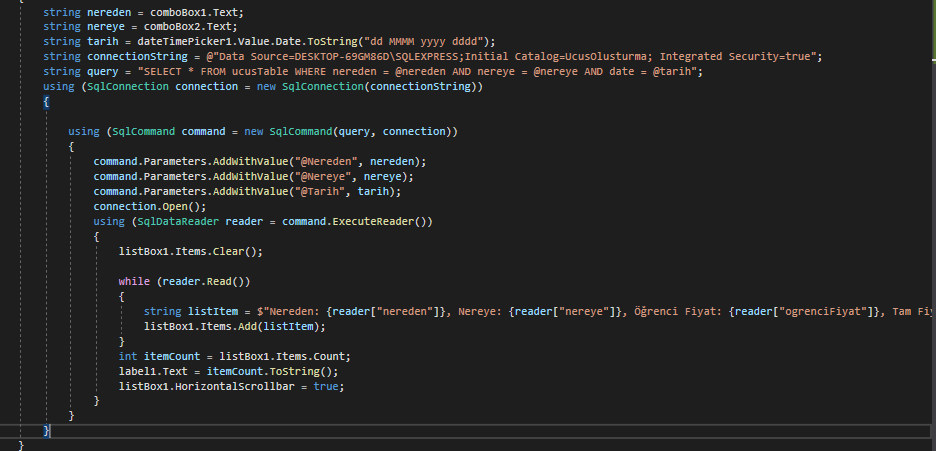Image resolution: width=936 pixels, height=451 pixels.
Task: Click the while keyword
Action: 134,281
